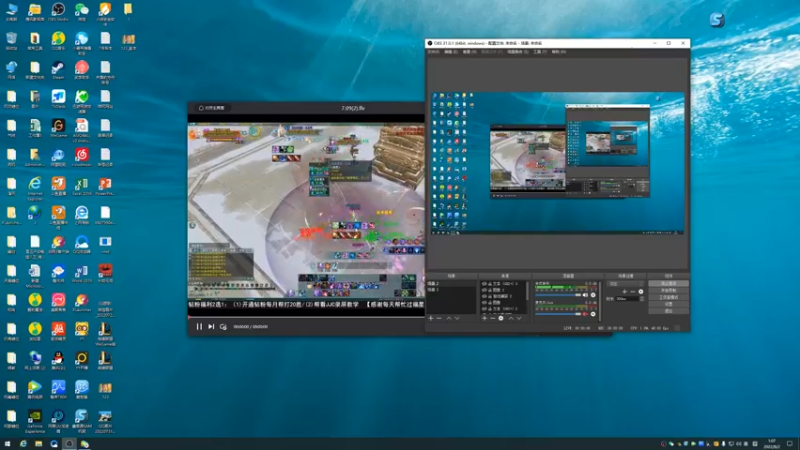Adjust mic/aux volume slider in mixer
The image size is (800, 450).
pyautogui.click(x=558, y=314)
